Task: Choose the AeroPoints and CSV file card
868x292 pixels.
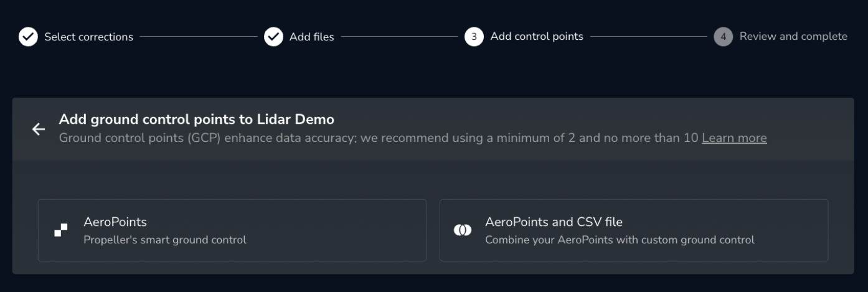Action: 634,230
